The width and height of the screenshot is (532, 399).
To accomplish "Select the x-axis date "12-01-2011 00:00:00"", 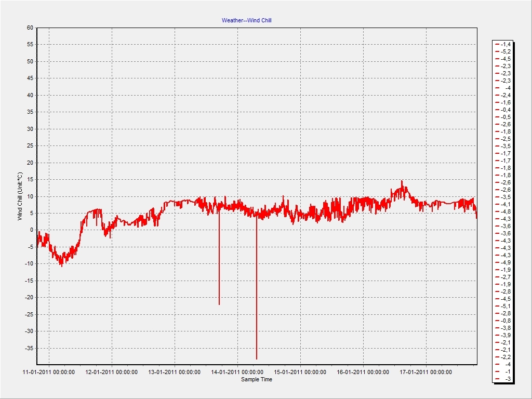I will tap(111, 372).
